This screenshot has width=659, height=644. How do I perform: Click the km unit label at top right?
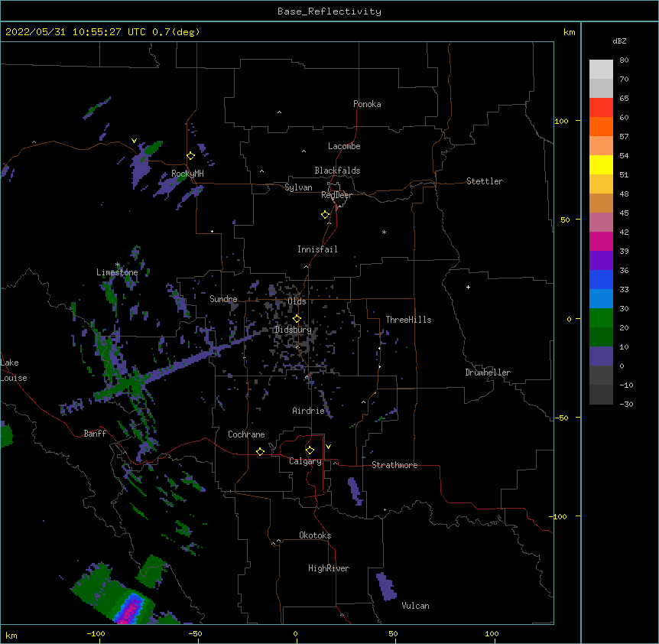[x=569, y=32]
